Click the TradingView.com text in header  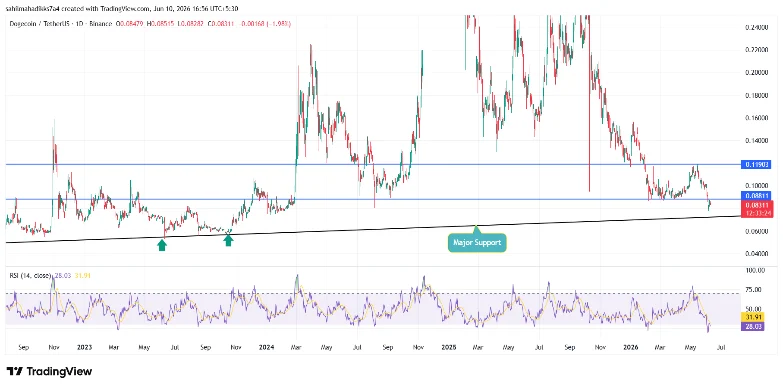[124, 8]
